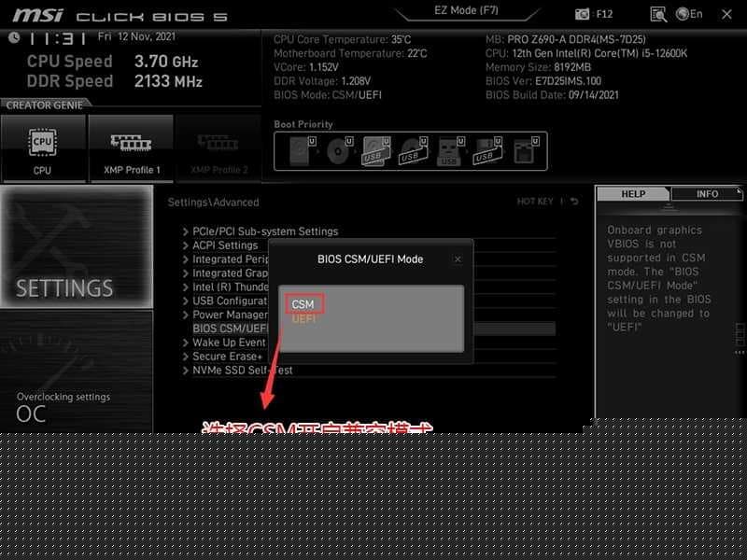Open the BIOS search magnifier icon
The image size is (747, 560).
click(x=658, y=14)
